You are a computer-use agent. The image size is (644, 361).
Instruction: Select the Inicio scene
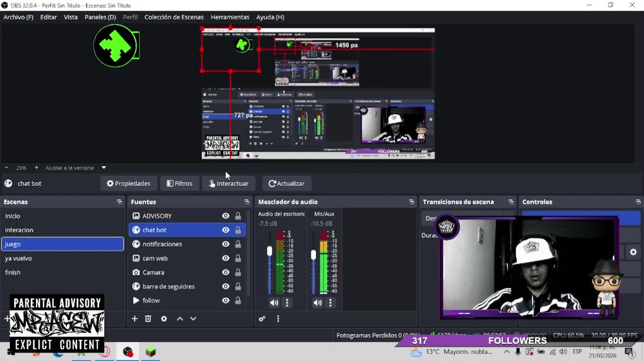pyautogui.click(x=62, y=216)
